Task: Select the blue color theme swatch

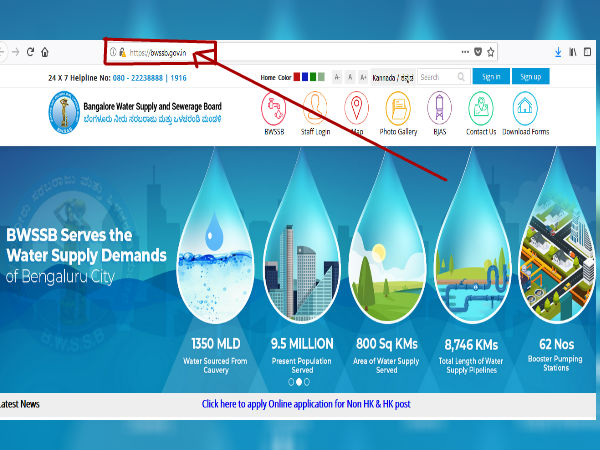Action: 305,77
